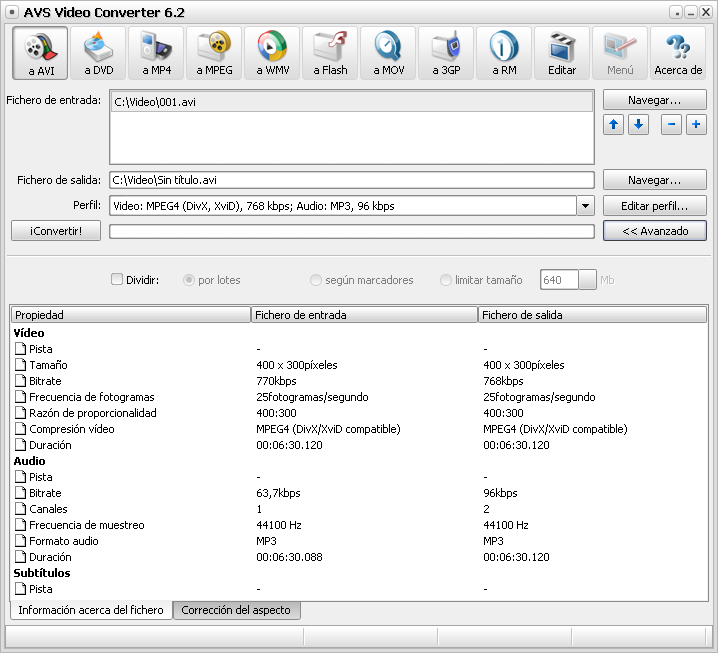Choose the 'a DVD' output format
The height and width of the screenshot is (653, 718).
pos(98,53)
